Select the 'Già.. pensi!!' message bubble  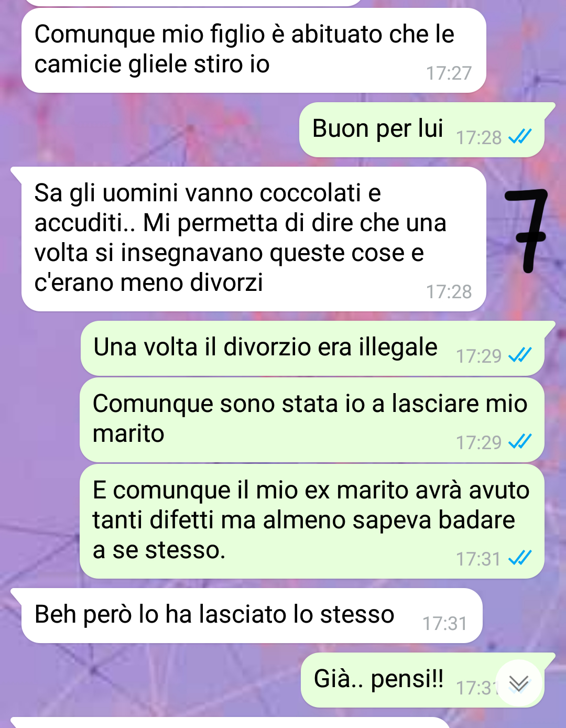pyautogui.click(x=422, y=680)
